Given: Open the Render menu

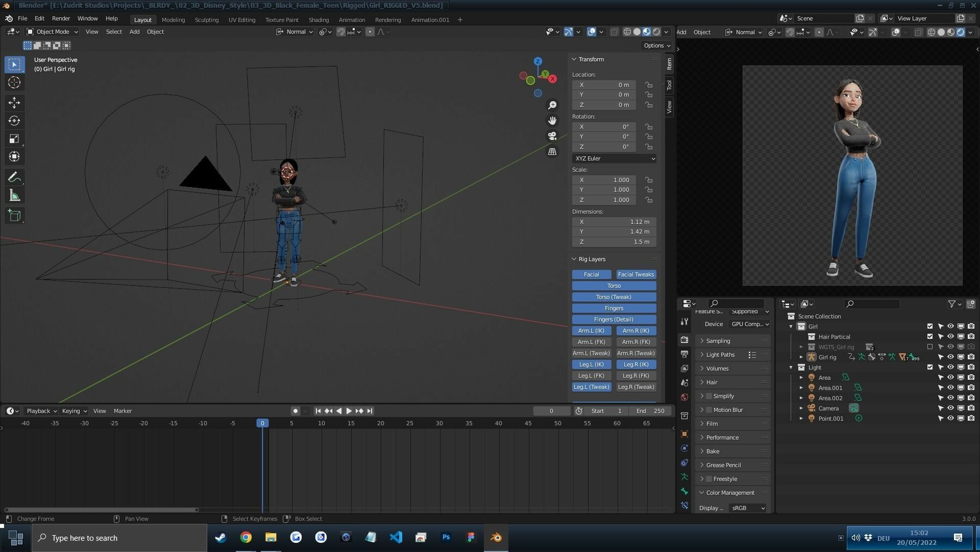Looking at the screenshot, I should click(61, 18).
